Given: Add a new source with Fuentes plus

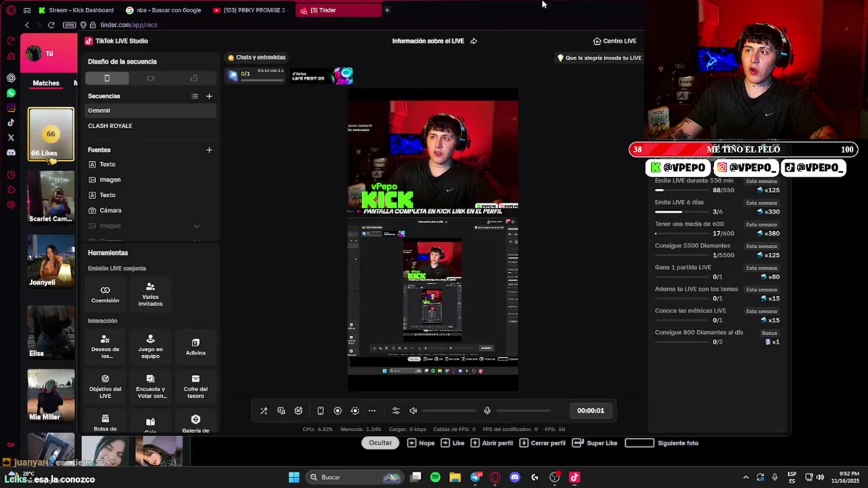Looking at the screenshot, I should pyautogui.click(x=209, y=150).
